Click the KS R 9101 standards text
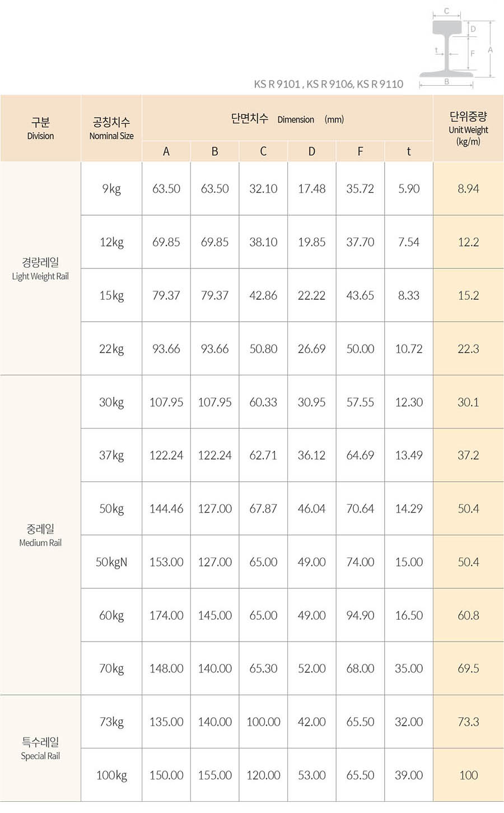 [x=328, y=84]
